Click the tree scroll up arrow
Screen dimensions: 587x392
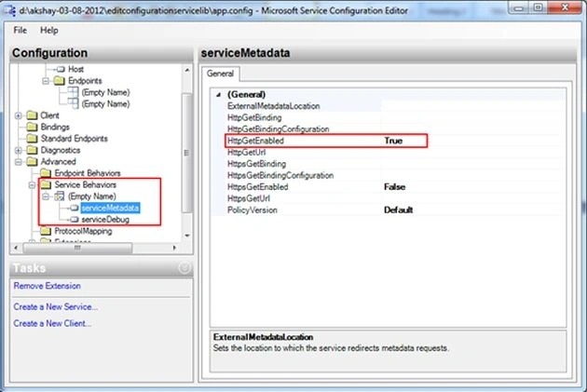[x=187, y=70]
